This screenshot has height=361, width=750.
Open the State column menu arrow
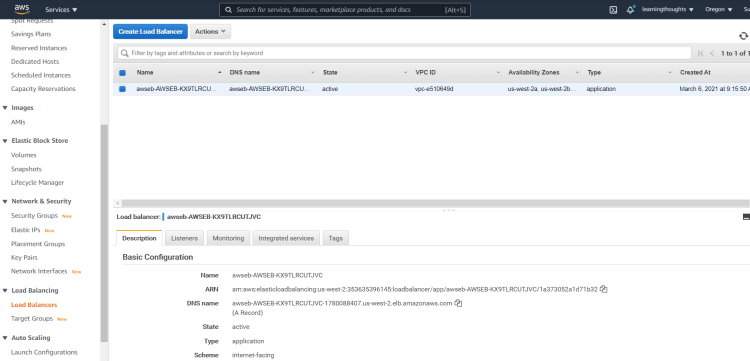[x=405, y=73]
